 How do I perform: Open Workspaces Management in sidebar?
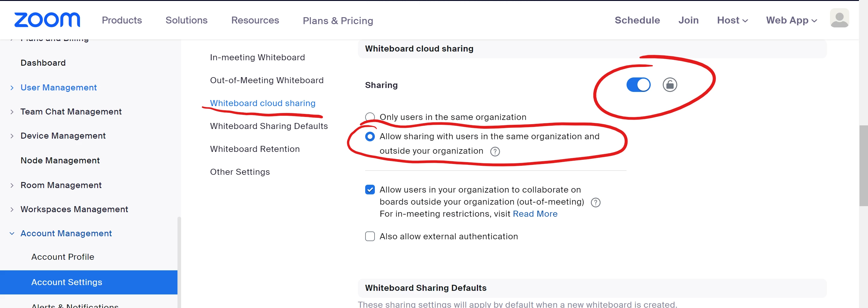click(x=74, y=209)
